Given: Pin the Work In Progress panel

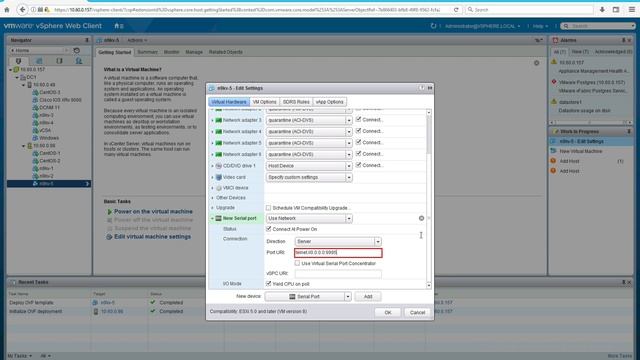Looking at the screenshot, I should 629,131.
